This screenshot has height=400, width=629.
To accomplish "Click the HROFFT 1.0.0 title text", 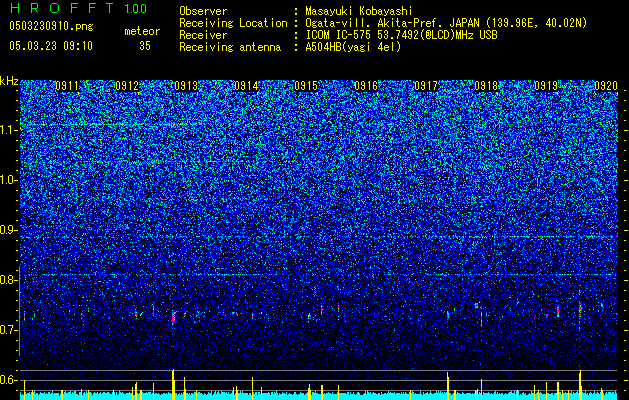I will [x=78, y=8].
